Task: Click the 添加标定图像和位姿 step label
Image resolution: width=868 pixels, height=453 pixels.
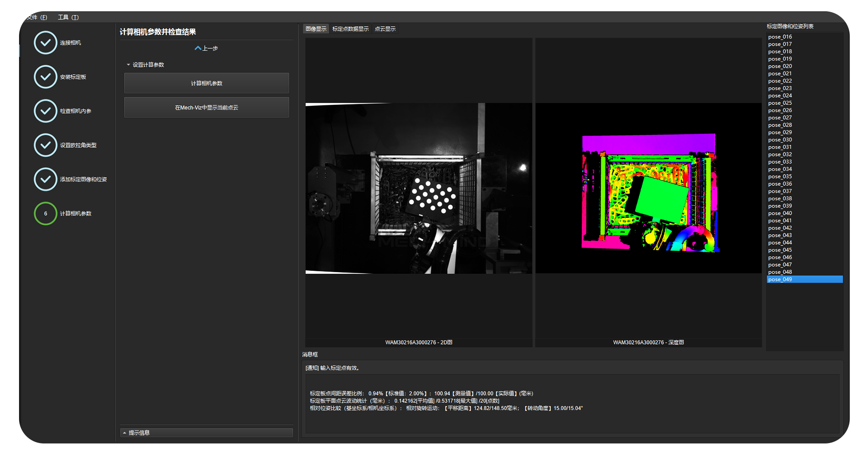Action: (x=83, y=179)
